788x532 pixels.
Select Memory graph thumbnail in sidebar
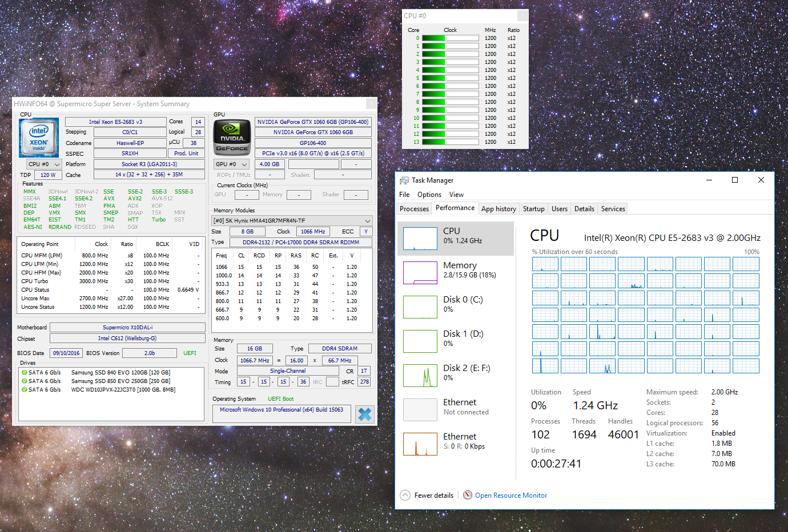click(420, 272)
